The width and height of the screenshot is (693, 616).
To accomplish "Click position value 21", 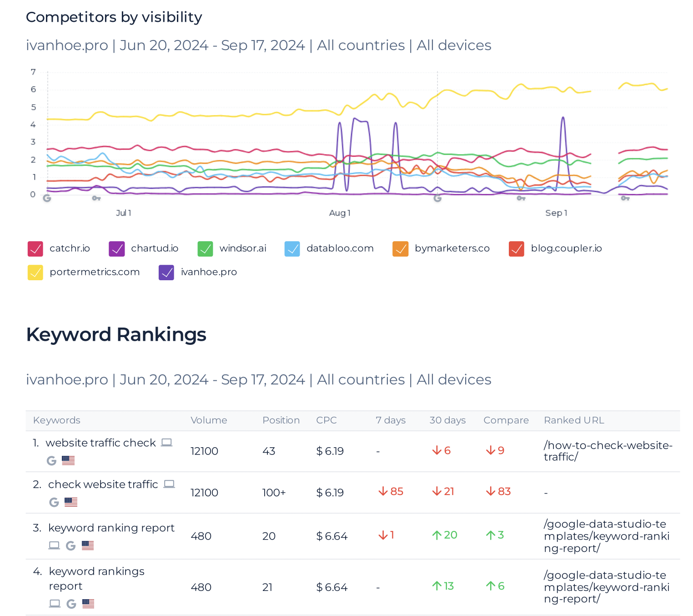I will pos(267,587).
